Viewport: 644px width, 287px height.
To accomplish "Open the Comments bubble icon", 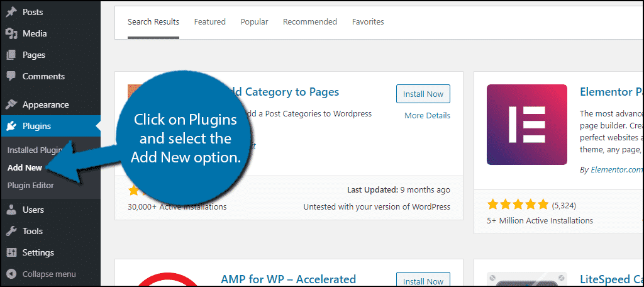I will pos(11,77).
